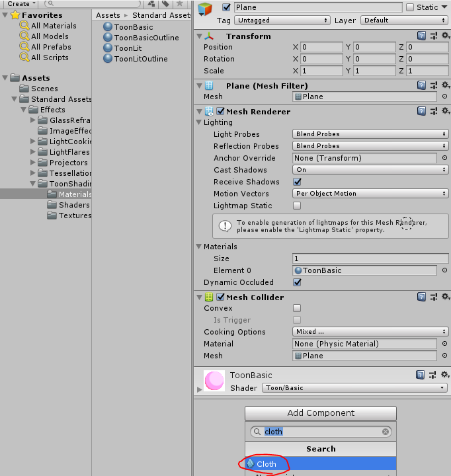Open the Light Probes dropdown

[x=370, y=134]
